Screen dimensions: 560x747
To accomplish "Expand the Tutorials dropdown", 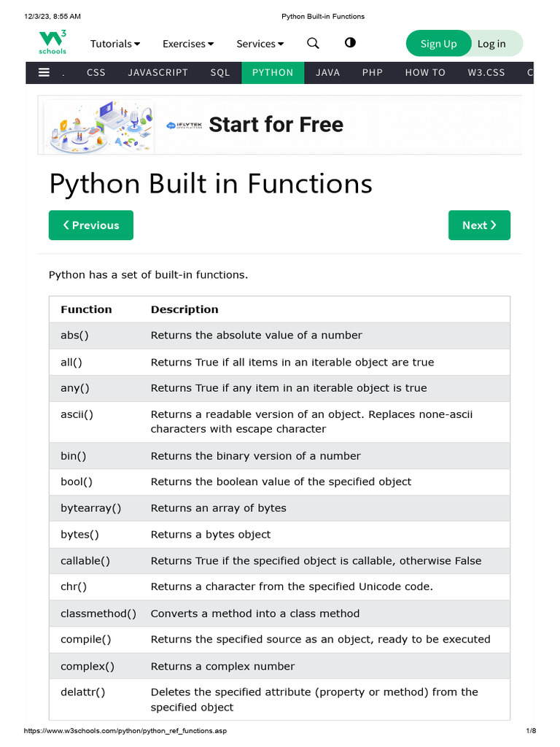I will click(115, 44).
